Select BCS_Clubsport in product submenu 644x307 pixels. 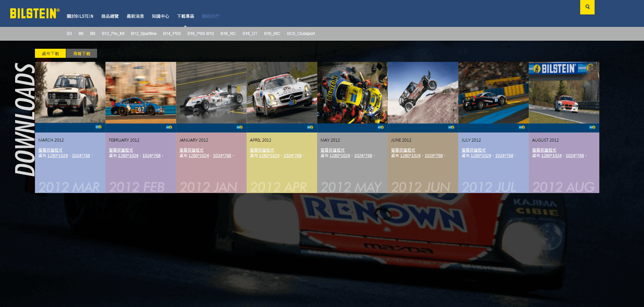301,34
